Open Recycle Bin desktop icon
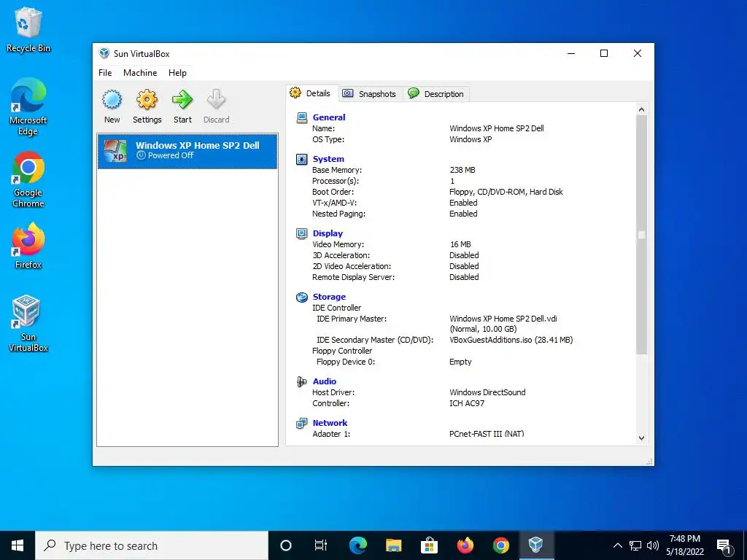 pyautogui.click(x=28, y=29)
